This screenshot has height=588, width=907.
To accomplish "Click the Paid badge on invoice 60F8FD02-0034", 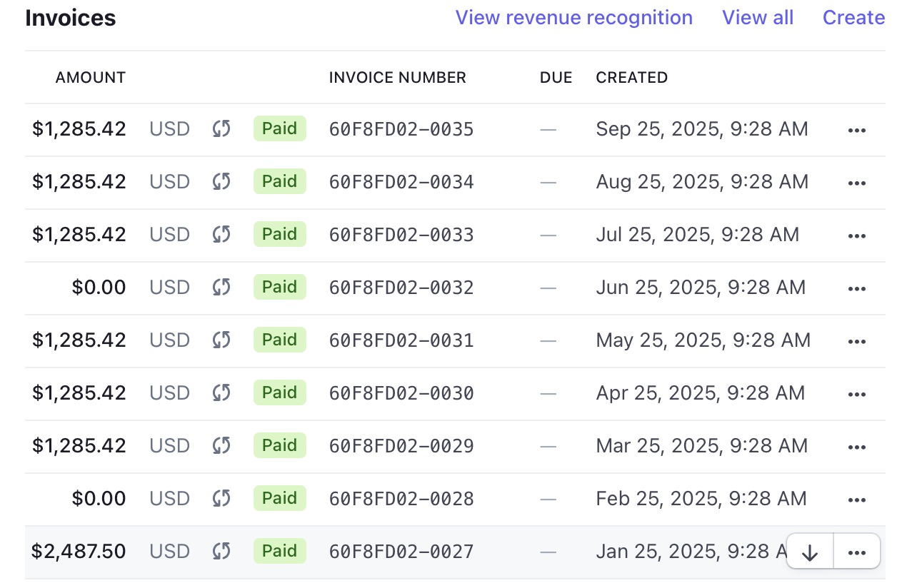I will pos(279,182).
